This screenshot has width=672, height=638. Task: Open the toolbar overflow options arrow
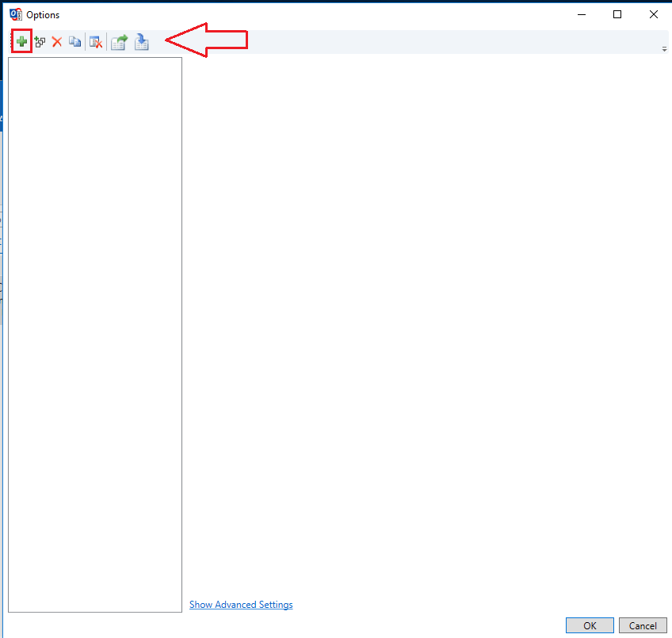[664, 49]
